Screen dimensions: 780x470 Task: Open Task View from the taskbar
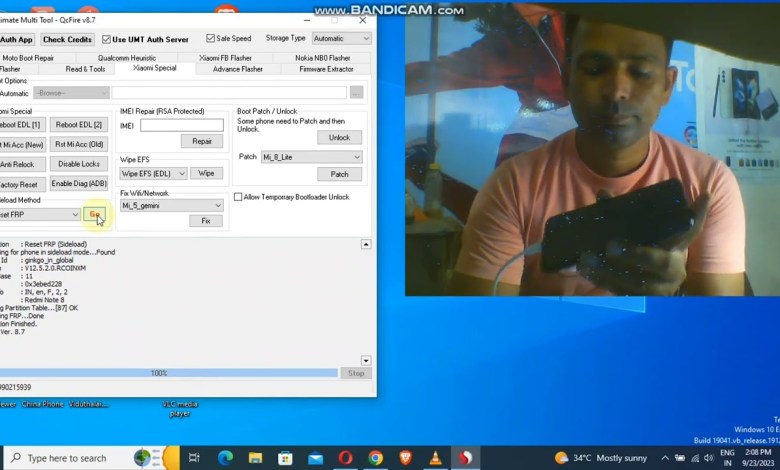(195, 458)
